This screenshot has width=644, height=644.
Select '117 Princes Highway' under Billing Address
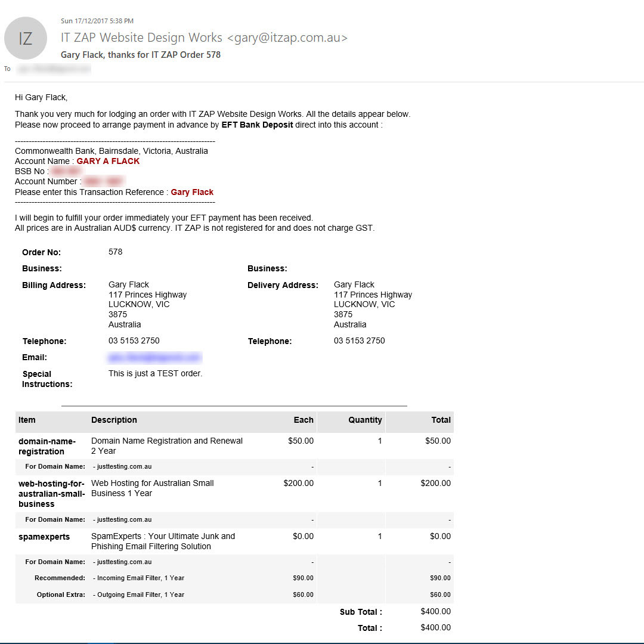[x=147, y=295]
